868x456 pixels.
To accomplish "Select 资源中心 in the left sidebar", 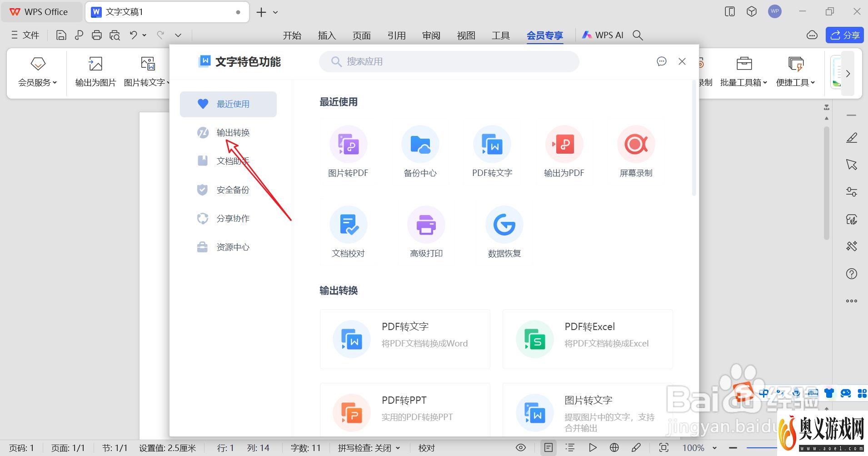I will 229,247.
